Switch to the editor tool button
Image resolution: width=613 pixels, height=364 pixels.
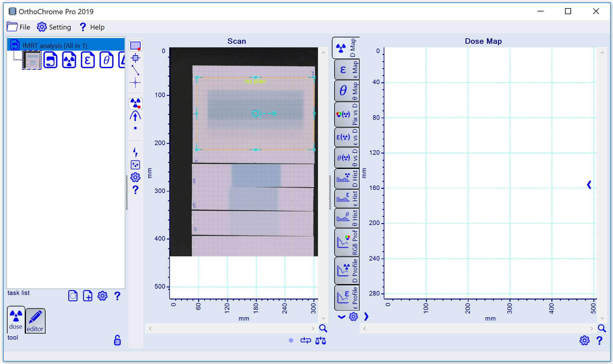pos(35,321)
